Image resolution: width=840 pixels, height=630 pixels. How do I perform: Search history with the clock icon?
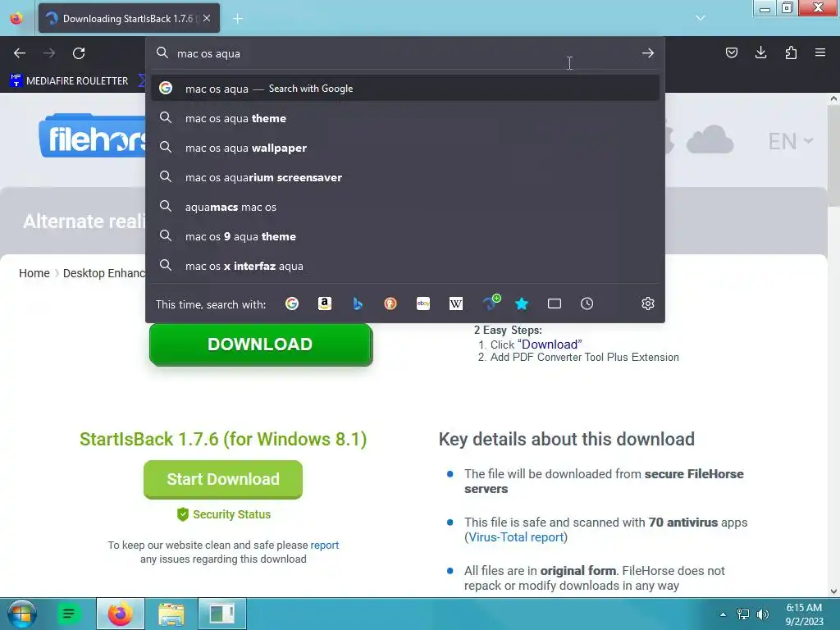[587, 304]
